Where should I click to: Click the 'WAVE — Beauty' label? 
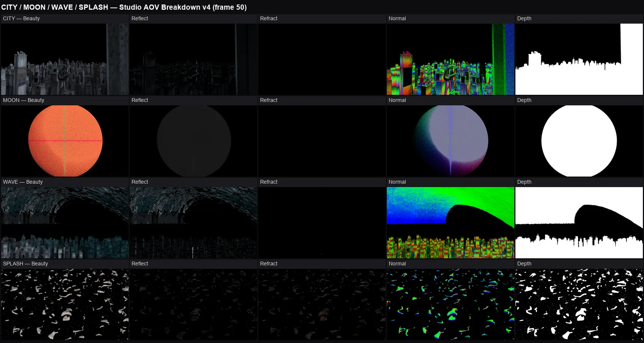(23, 182)
